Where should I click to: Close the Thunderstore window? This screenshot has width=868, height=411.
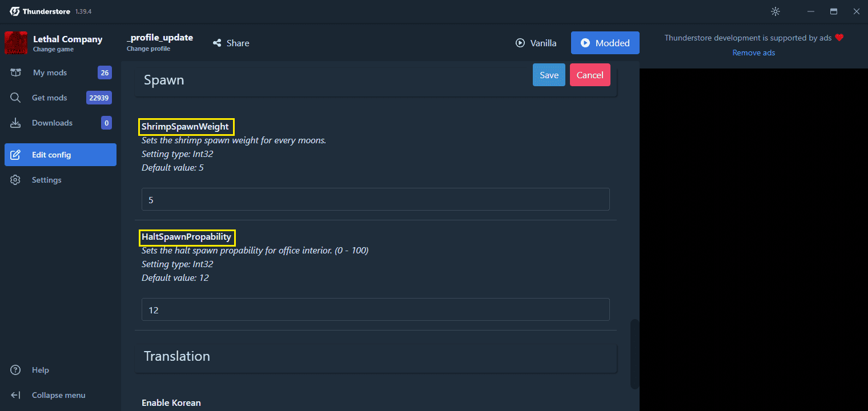(x=856, y=11)
